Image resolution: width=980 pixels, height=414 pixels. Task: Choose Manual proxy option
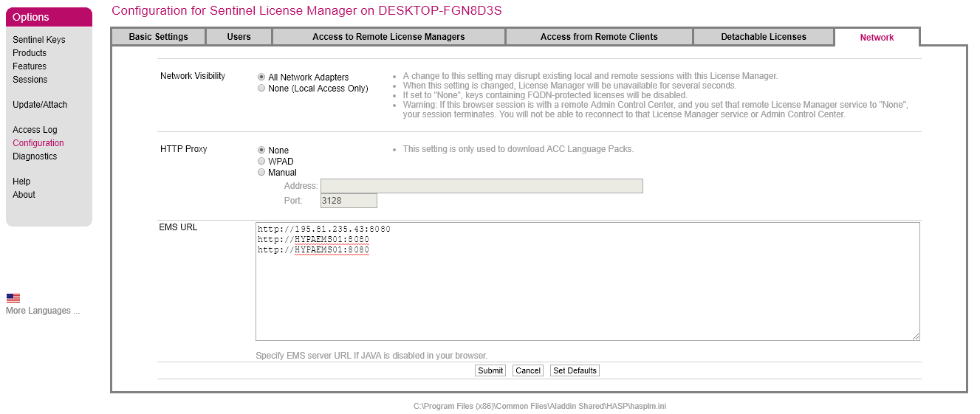click(x=261, y=172)
